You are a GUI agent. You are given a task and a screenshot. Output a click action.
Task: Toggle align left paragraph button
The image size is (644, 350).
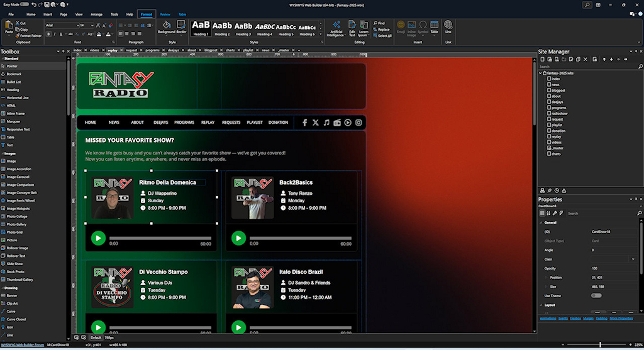(x=121, y=34)
